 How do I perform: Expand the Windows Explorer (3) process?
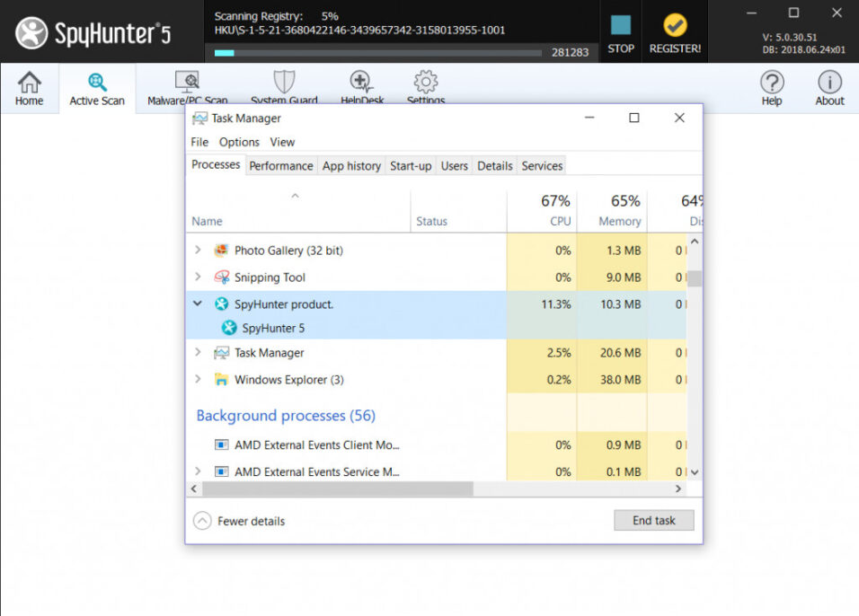tap(198, 380)
